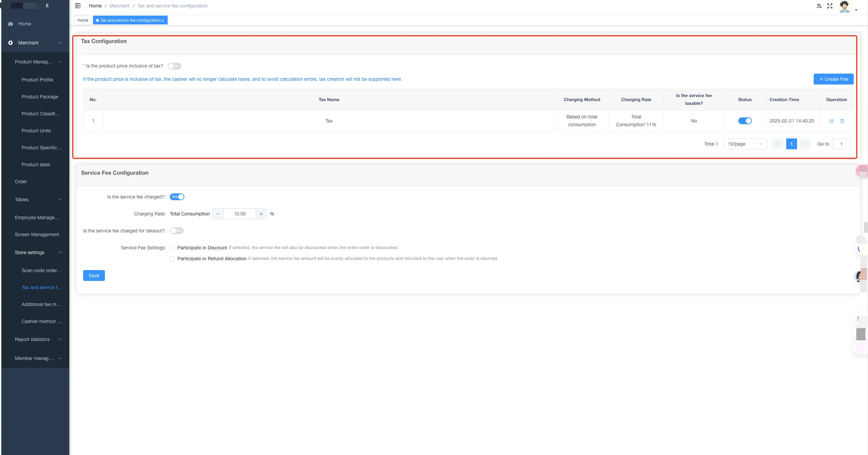Go to next page arrow

[x=805, y=144]
